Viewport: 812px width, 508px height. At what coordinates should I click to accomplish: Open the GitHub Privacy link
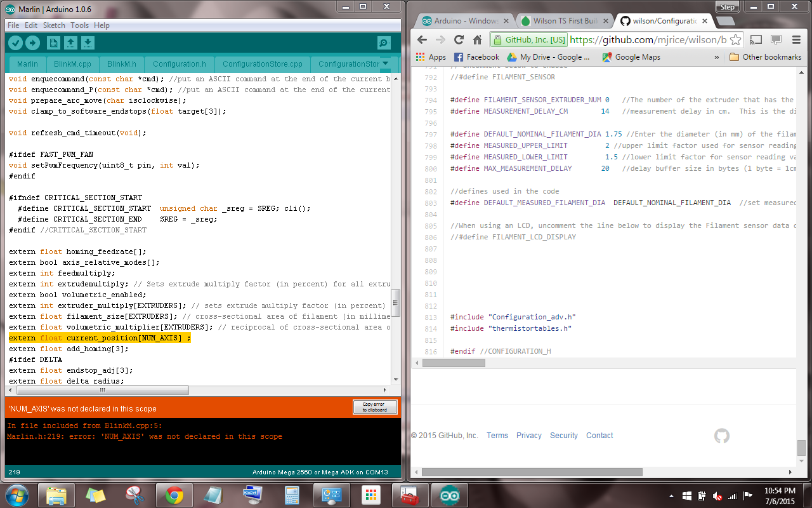point(528,436)
